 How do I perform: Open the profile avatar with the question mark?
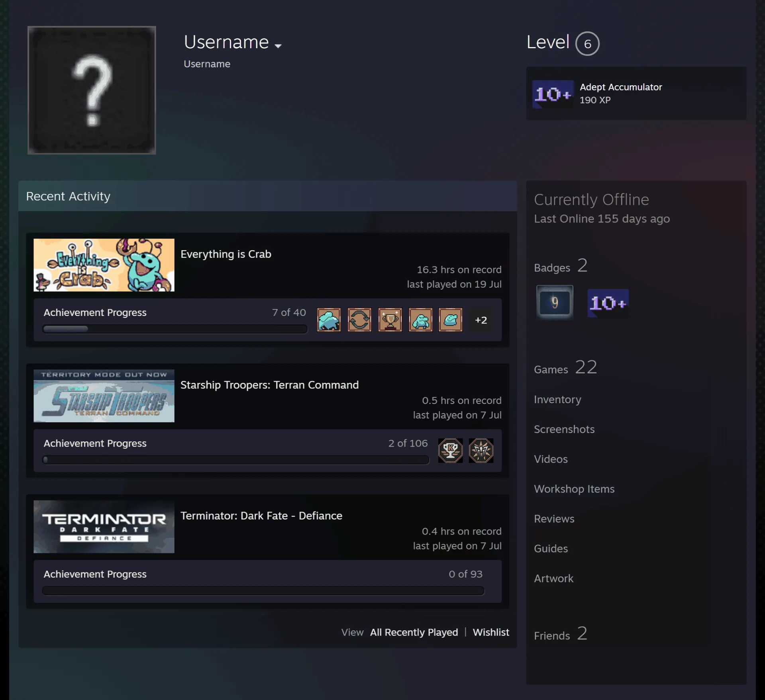coord(92,90)
